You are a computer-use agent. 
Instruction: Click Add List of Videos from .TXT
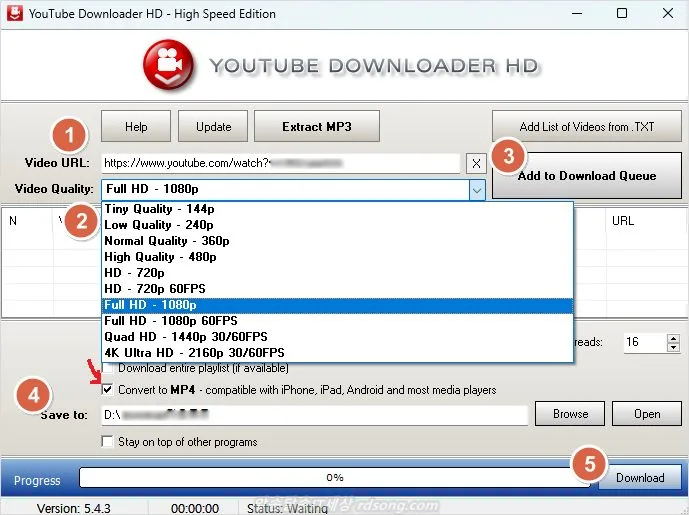(x=586, y=127)
